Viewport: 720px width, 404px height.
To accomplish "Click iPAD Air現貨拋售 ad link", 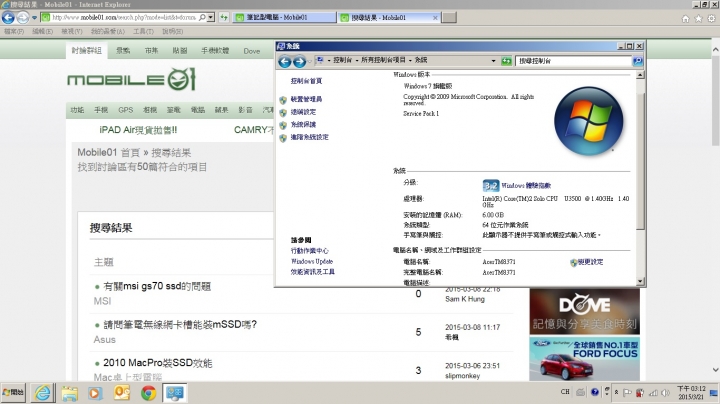I will point(138,130).
